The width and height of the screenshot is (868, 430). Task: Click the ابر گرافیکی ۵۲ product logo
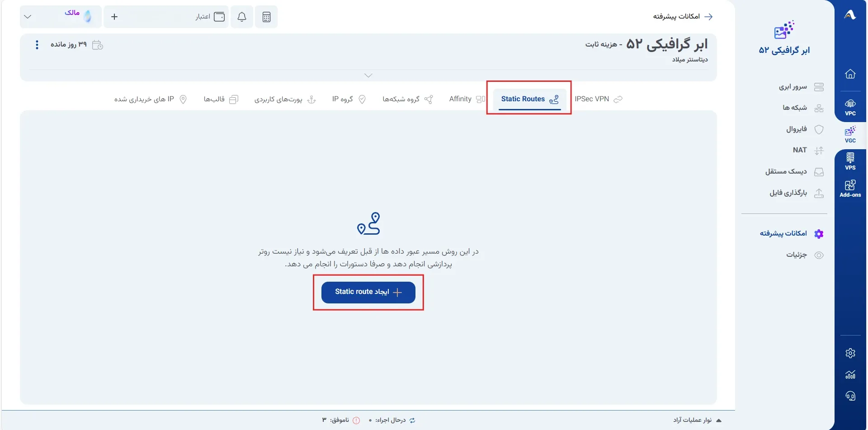click(784, 30)
